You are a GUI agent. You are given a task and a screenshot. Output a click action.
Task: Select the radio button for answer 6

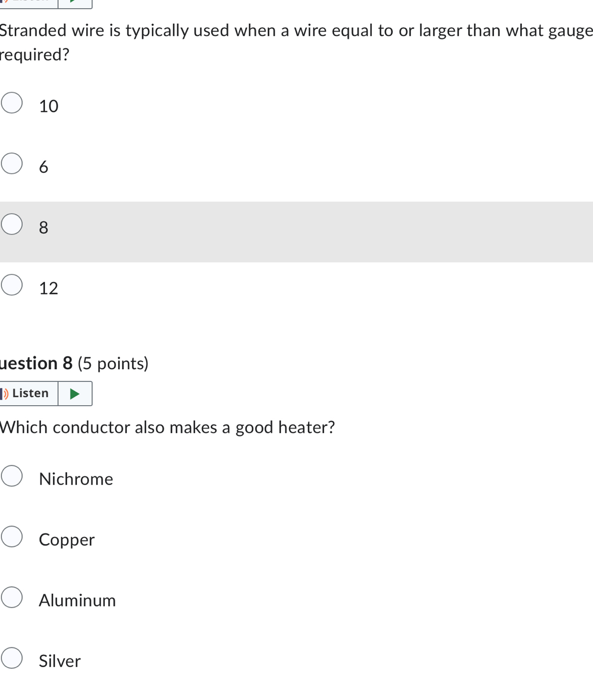[x=12, y=163]
